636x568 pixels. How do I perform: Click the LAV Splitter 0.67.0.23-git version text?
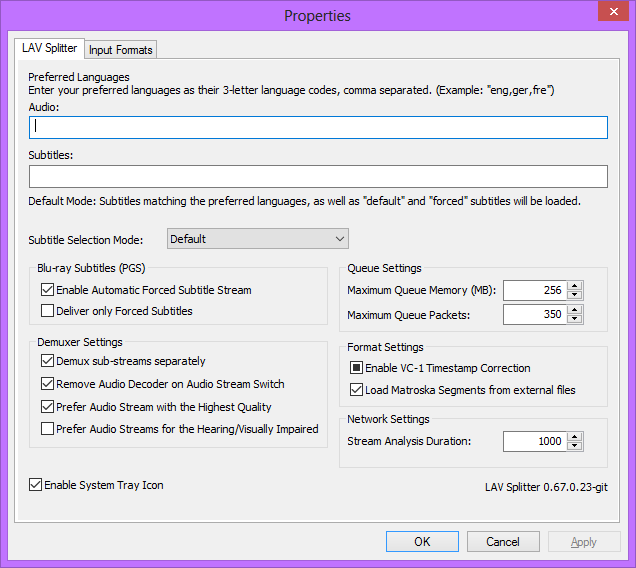pyautogui.click(x=546, y=487)
